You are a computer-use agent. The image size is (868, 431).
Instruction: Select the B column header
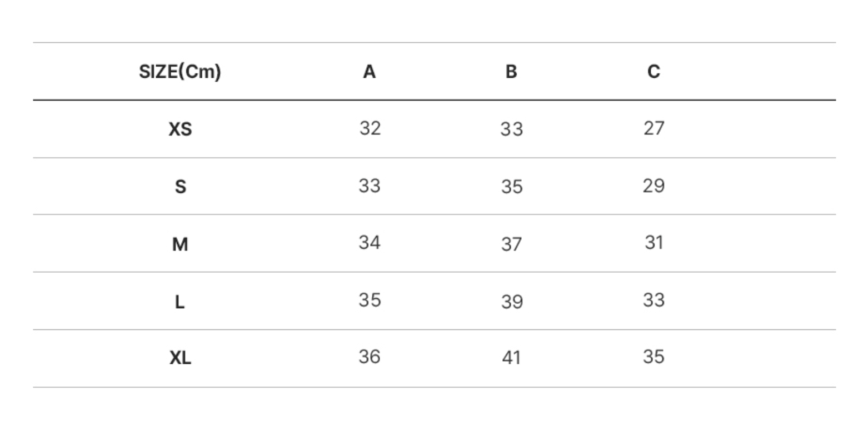click(x=511, y=72)
